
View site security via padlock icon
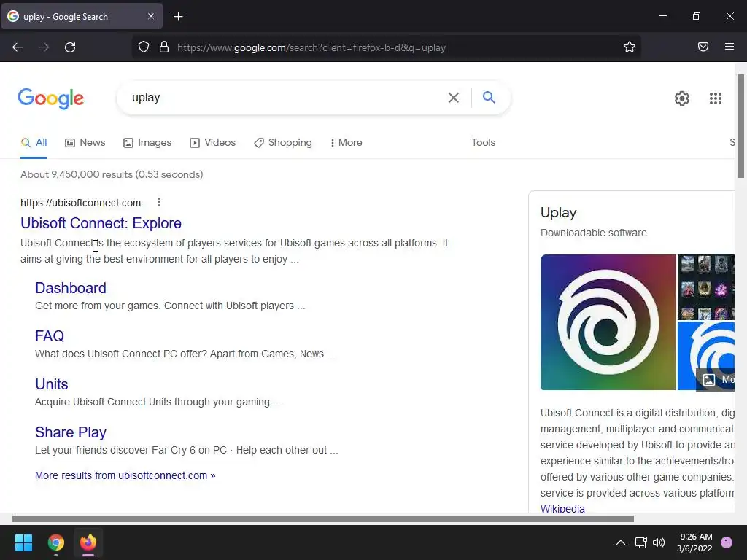(x=164, y=47)
